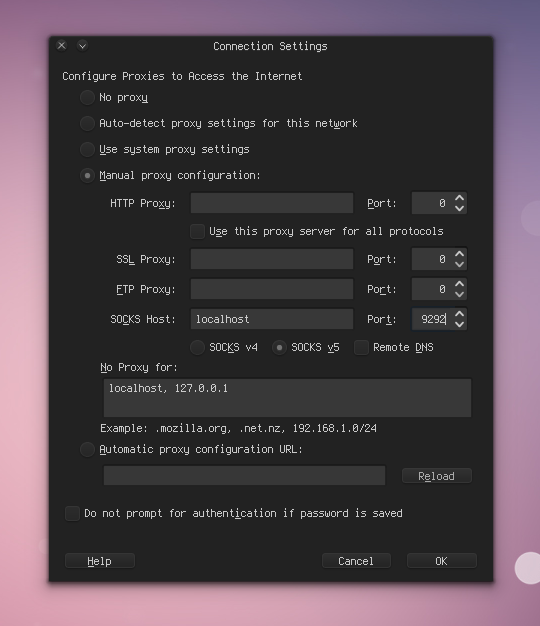The width and height of the screenshot is (540, 626).
Task: Click the Reload button
Action: 437,476
